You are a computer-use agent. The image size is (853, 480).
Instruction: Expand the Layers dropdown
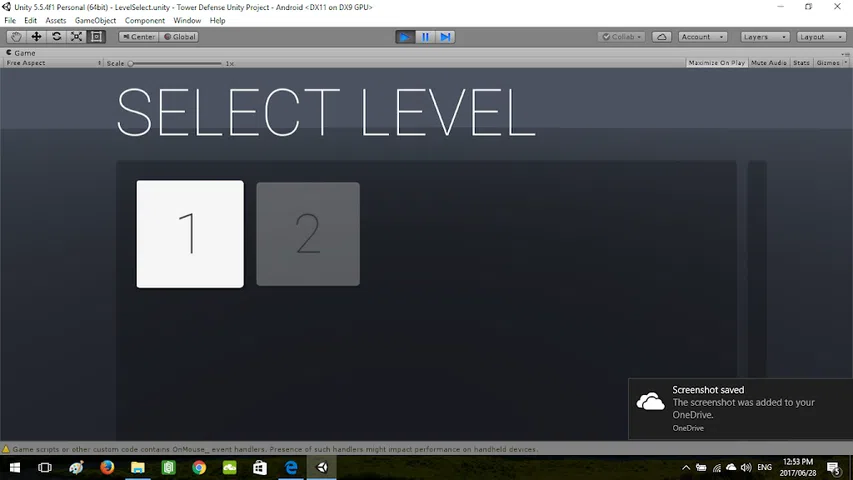(x=762, y=37)
